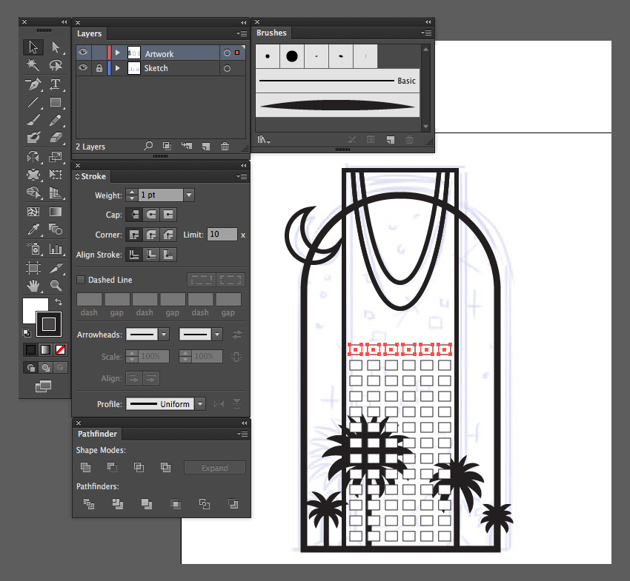Click Create New Layer icon
630x581 pixels.
(x=206, y=146)
